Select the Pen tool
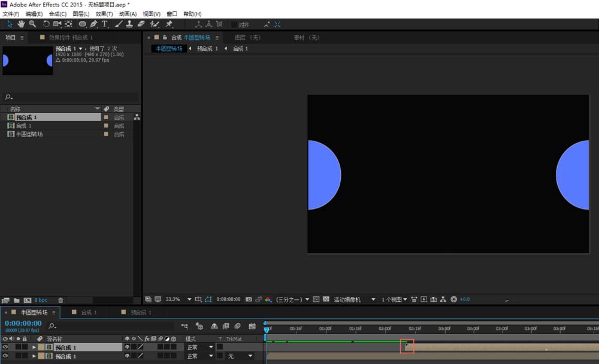This screenshot has width=599, height=364. (x=93, y=24)
